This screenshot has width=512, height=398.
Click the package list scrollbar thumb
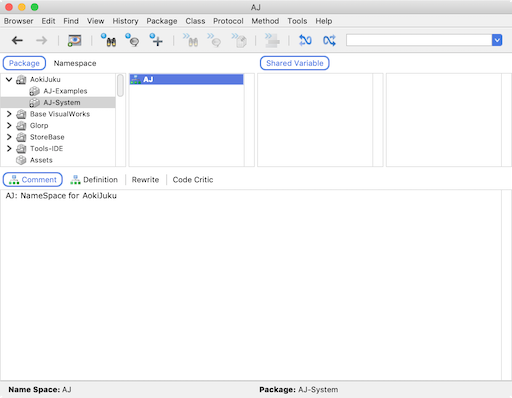[x=120, y=86]
